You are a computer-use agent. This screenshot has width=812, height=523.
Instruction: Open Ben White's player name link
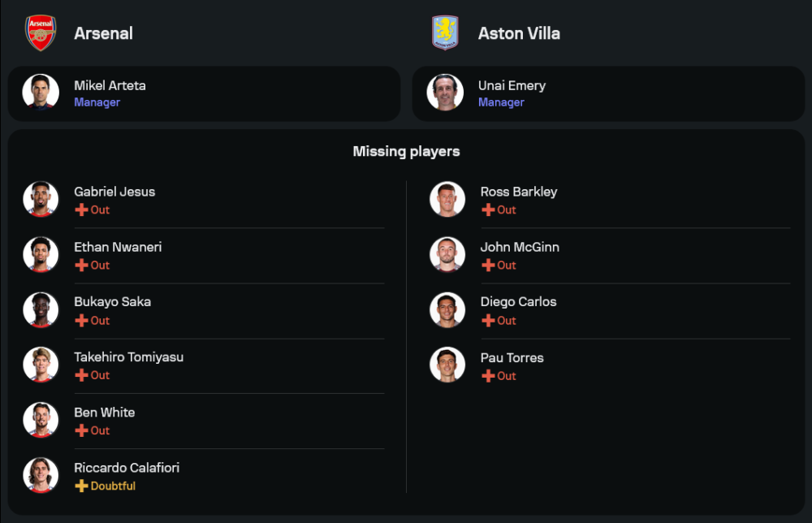click(104, 413)
